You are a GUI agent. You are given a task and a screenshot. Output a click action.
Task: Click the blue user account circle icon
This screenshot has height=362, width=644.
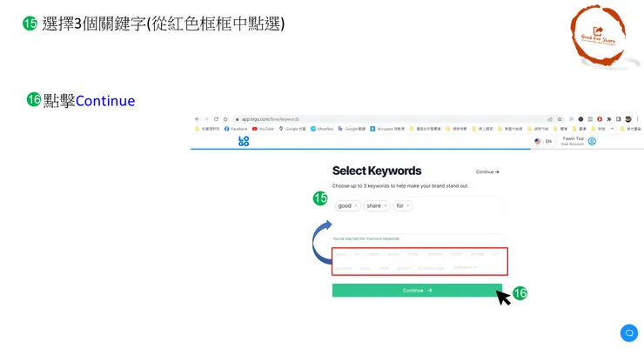pos(592,141)
